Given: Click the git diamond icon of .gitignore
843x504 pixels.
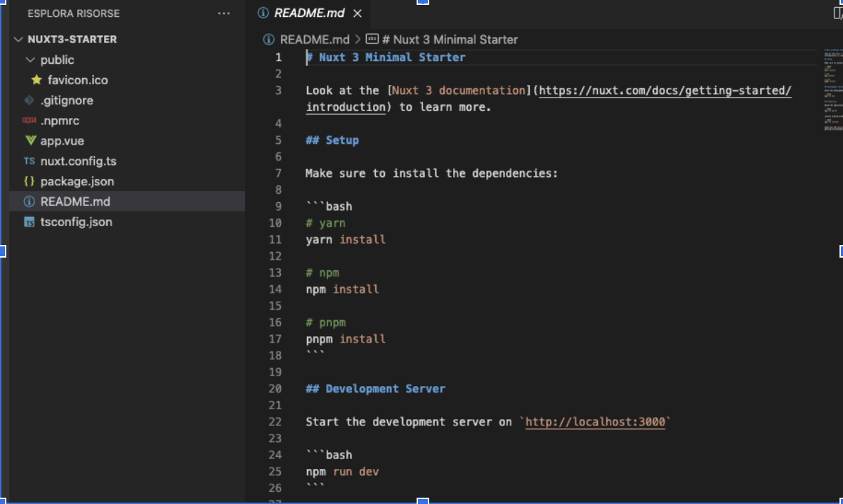Looking at the screenshot, I should pyautogui.click(x=29, y=100).
